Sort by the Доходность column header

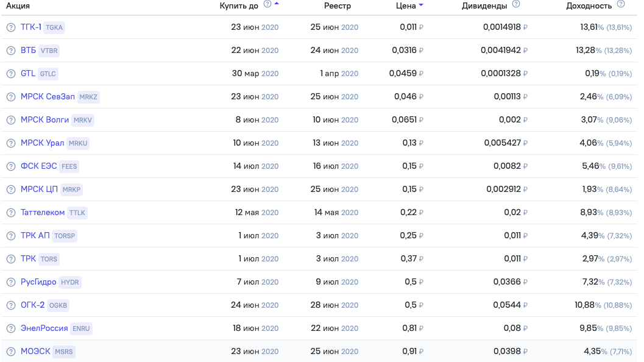pyautogui.click(x=589, y=5)
